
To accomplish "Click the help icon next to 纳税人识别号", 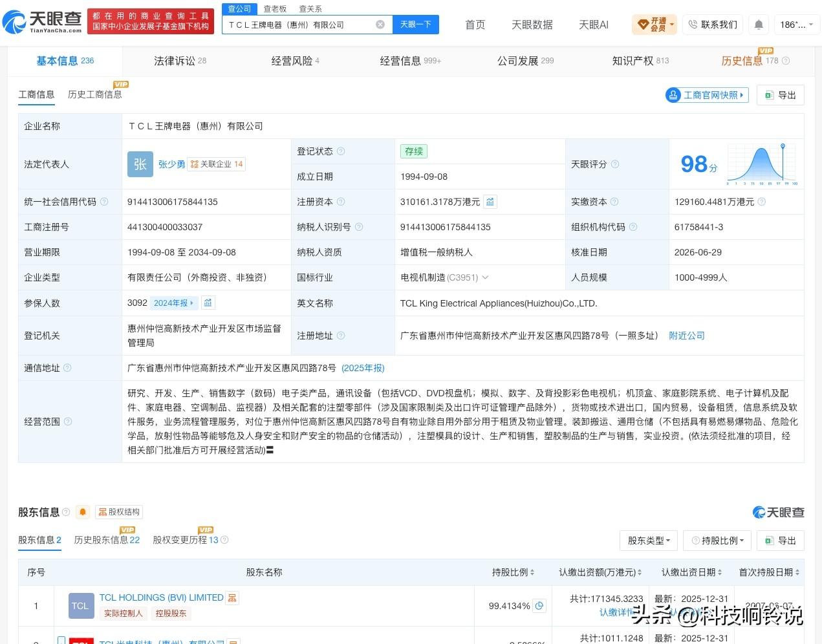I will pyautogui.click(x=359, y=227).
